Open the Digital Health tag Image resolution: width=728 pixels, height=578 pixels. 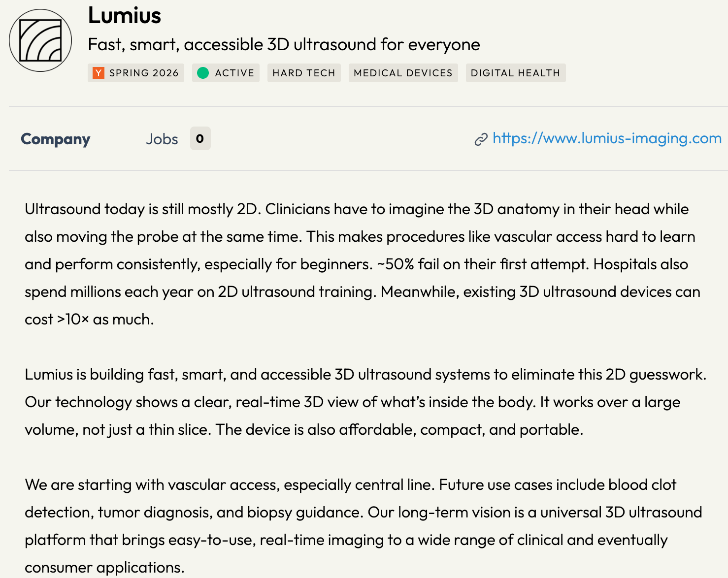516,73
